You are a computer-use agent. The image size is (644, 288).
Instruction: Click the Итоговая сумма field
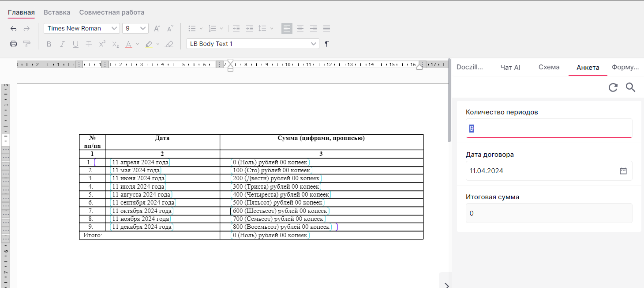point(549,213)
